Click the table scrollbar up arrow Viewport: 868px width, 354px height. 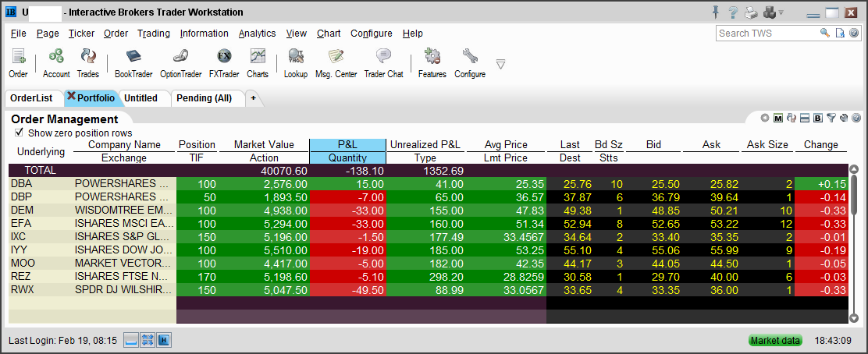tap(854, 169)
